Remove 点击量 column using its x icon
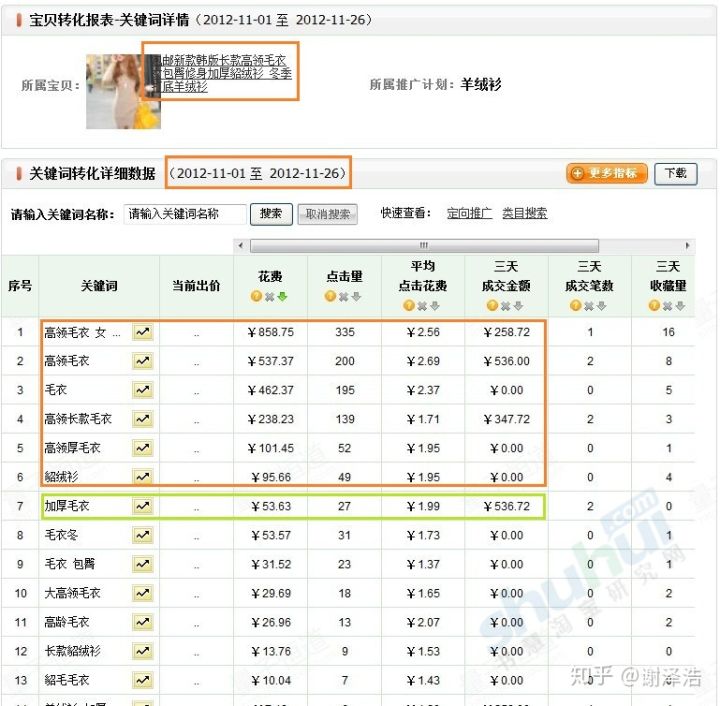The image size is (720, 706). click(344, 297)
